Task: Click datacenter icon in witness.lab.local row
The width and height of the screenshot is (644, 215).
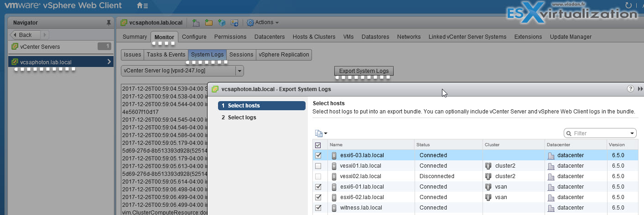Action: tap(551, 208)
